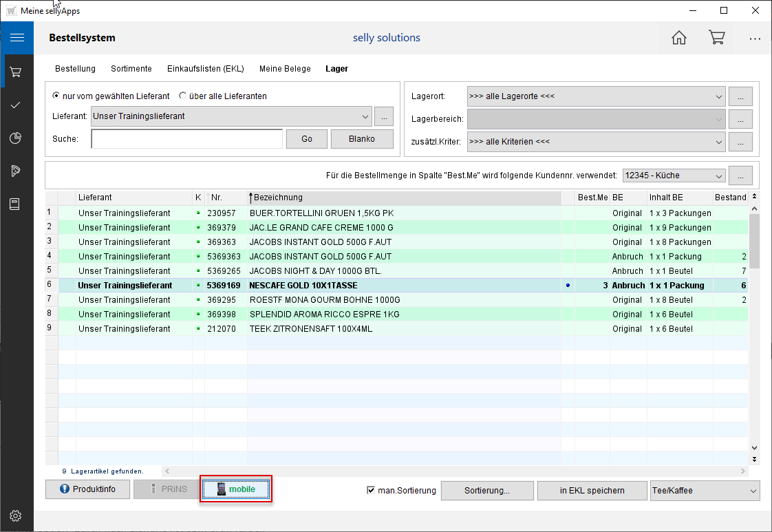Open settings via the gear icon

(17, 515)
